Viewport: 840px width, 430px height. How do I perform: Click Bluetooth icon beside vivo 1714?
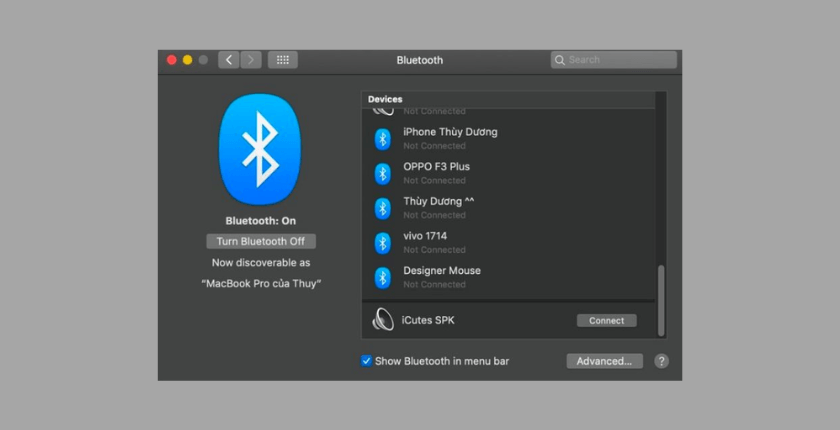pos(382,243)
